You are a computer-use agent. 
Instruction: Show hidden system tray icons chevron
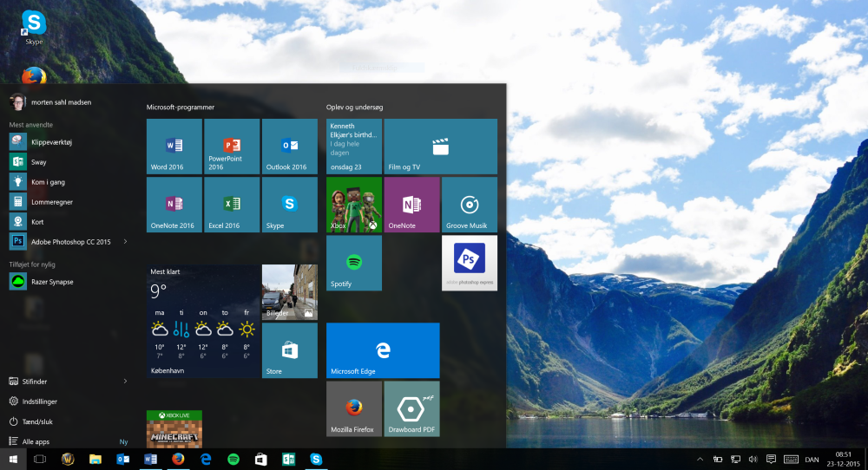700,459
